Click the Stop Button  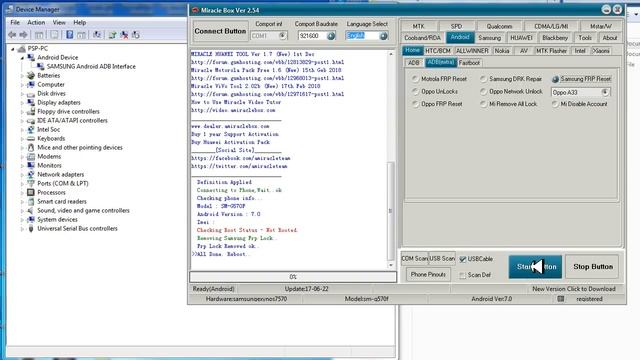(x=593, y=267)
